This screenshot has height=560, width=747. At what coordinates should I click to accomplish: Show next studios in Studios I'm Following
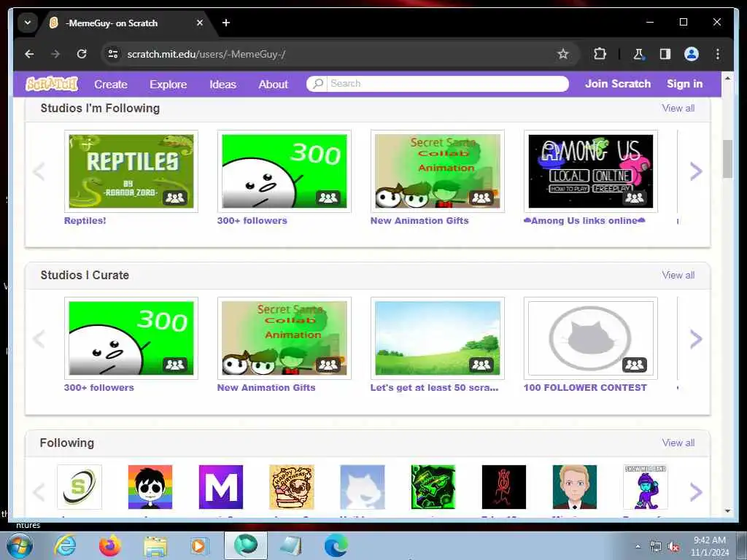click(696, 171)
